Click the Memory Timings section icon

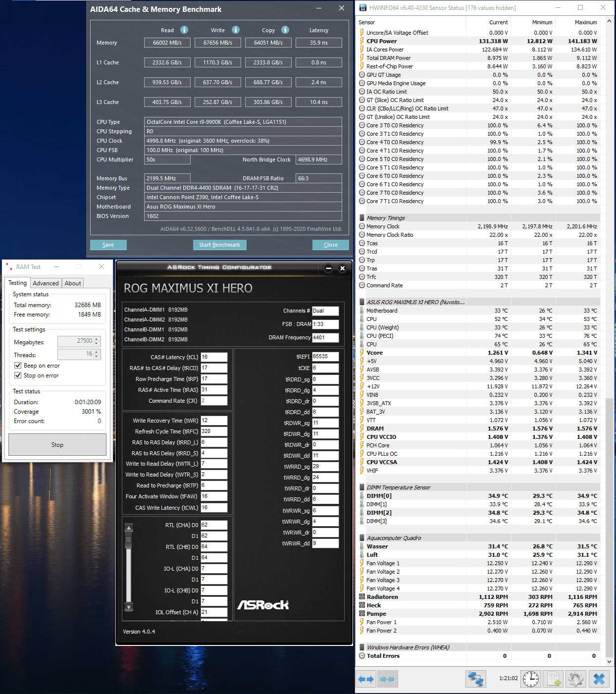tap(362, 218)
